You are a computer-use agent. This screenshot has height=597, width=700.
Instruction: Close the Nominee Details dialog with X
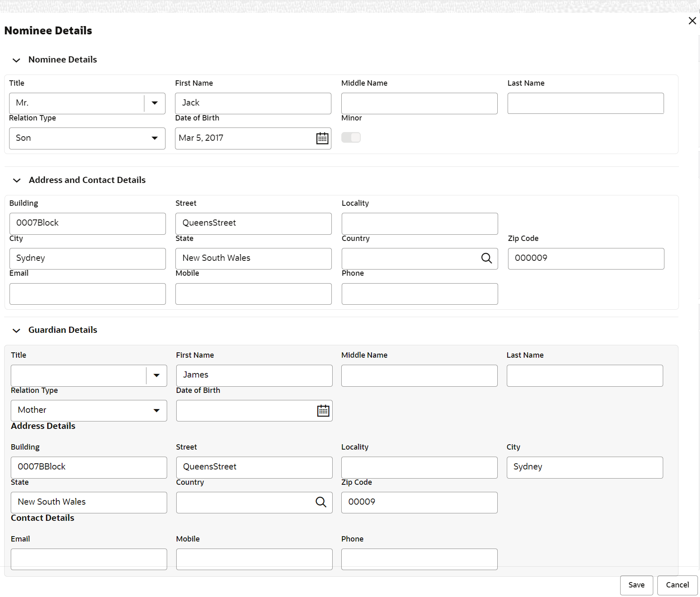click(x=692, y=21)
